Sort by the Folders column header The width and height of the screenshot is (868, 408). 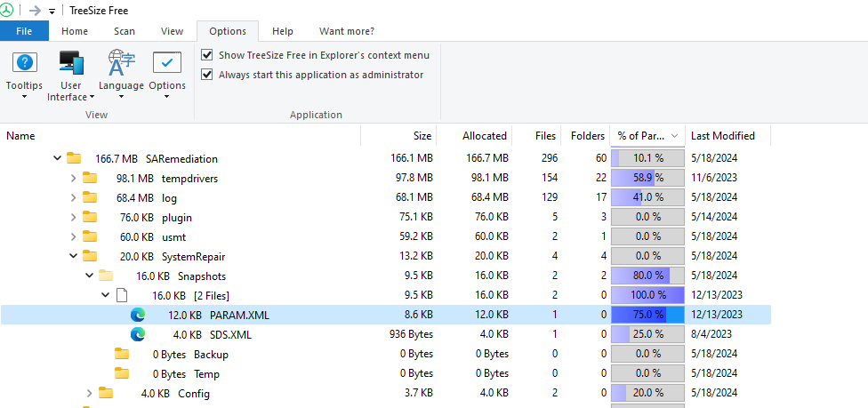pyautogui.click(x=586, y=136)
